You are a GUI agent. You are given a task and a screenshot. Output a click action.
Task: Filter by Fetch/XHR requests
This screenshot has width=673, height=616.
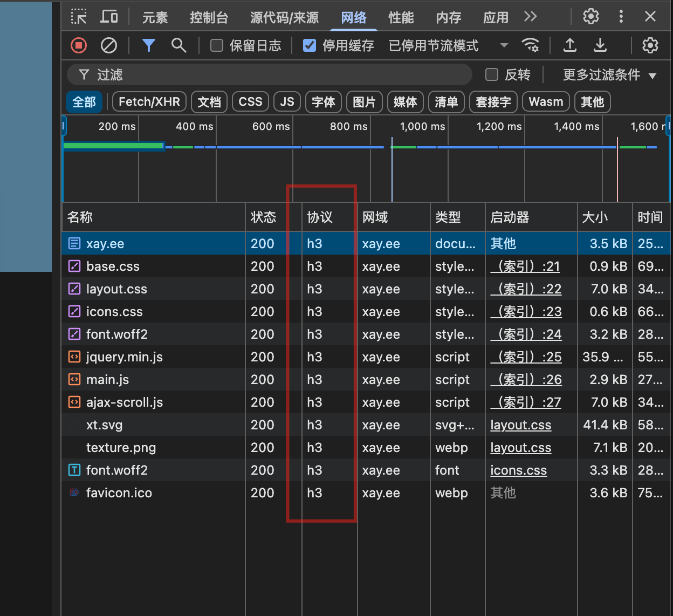149,102
